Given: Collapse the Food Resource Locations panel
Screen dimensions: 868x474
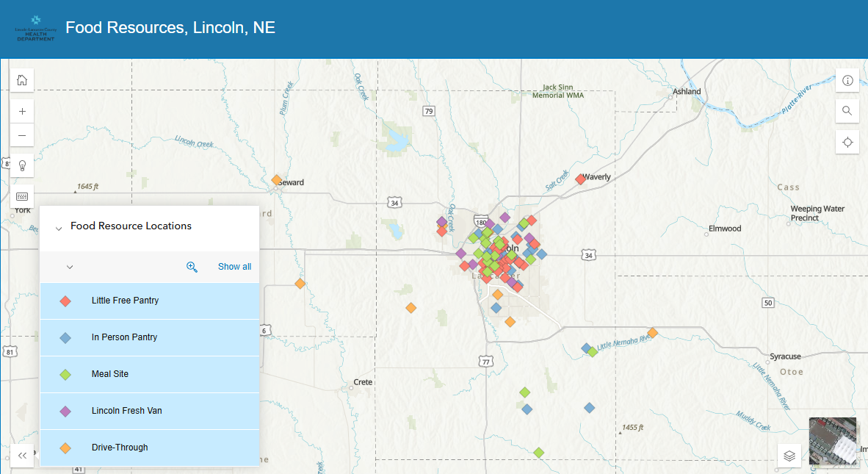Looking at the screenshot, I should pyautogui.click(x=59, y=228).
